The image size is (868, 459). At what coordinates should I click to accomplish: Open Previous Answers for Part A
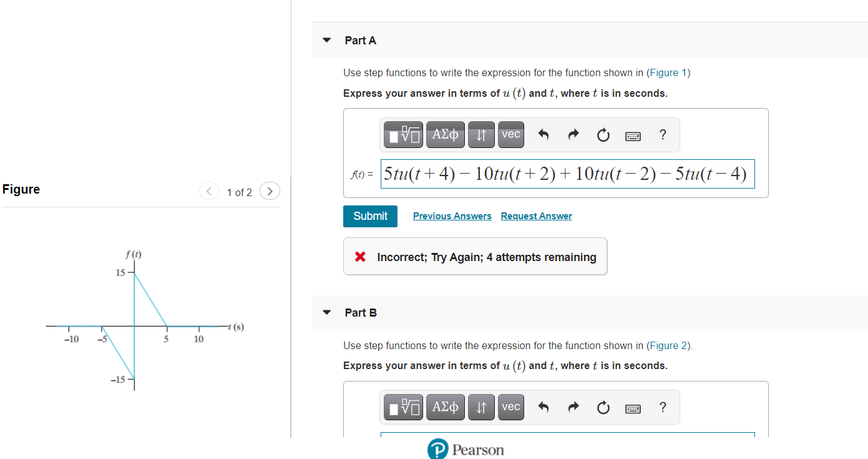tap(452, 215)
